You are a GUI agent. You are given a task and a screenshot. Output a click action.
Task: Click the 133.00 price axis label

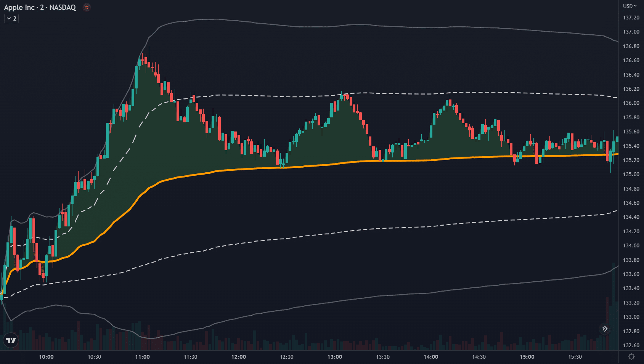(631, 317)
